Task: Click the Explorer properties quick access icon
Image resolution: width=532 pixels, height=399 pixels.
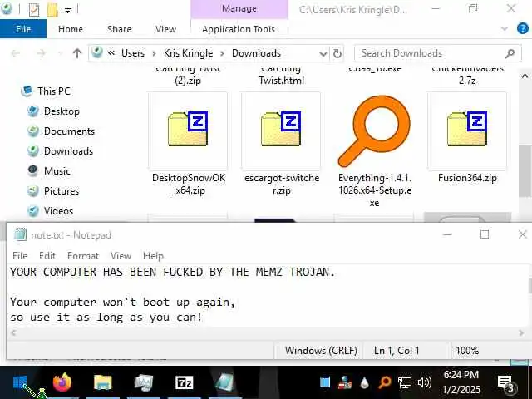Action: click(33, 9)
